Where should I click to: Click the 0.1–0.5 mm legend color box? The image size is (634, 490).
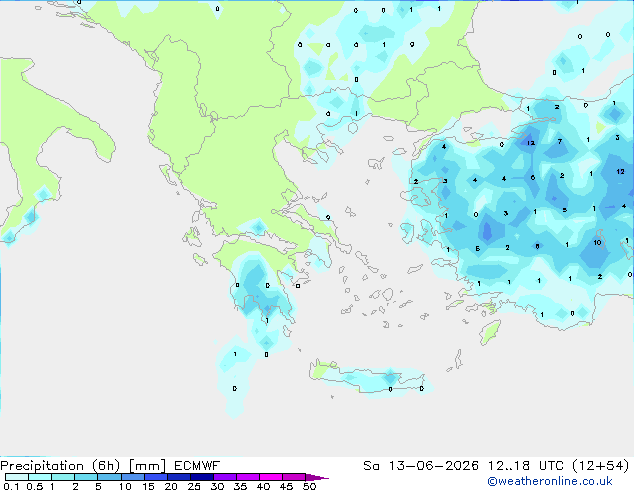(x=17, y=477)
